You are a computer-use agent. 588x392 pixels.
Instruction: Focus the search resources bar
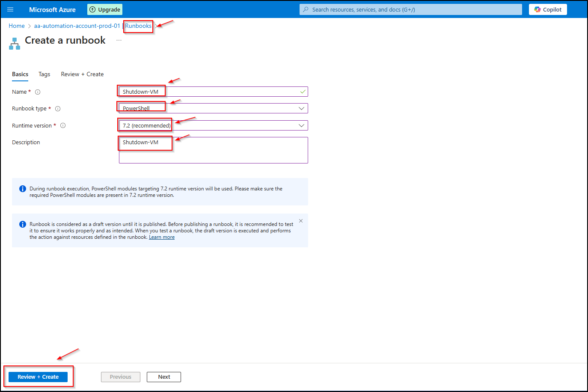(411, 9)
